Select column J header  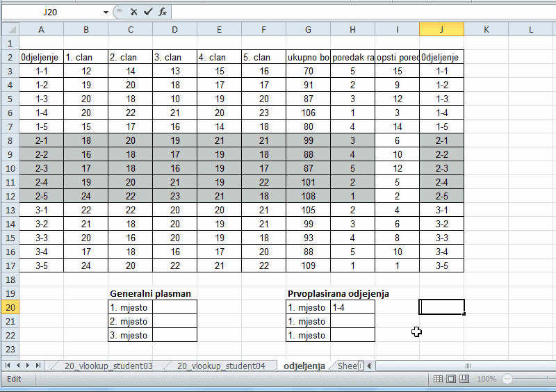pyautogui.click(x=441, y=29)
